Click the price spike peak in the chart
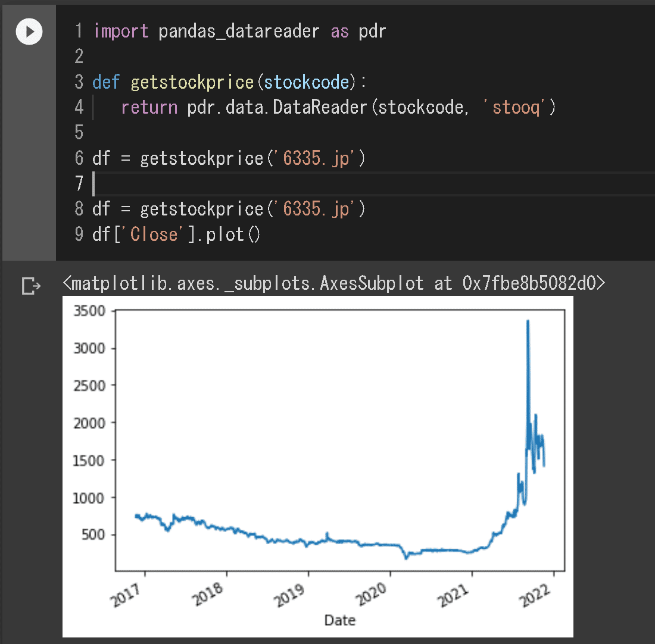 (x=528, y=321)
